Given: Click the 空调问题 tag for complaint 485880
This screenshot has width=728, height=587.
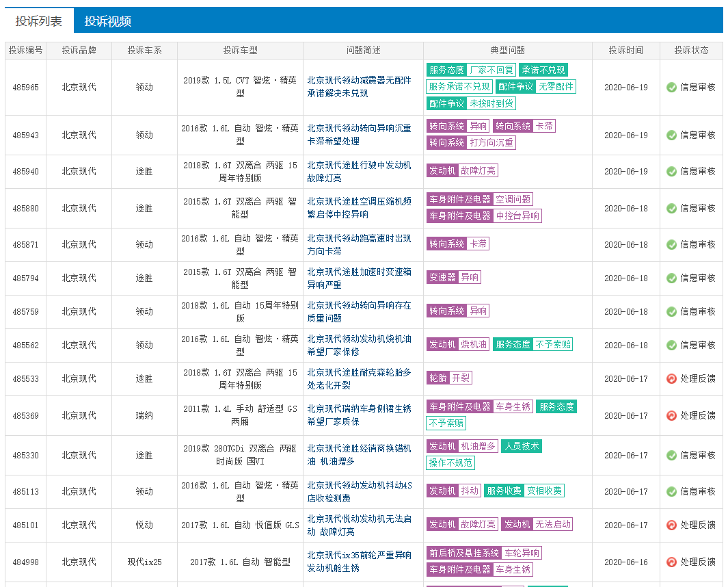Looking at the screenshot, I should (x=513, y=200).
